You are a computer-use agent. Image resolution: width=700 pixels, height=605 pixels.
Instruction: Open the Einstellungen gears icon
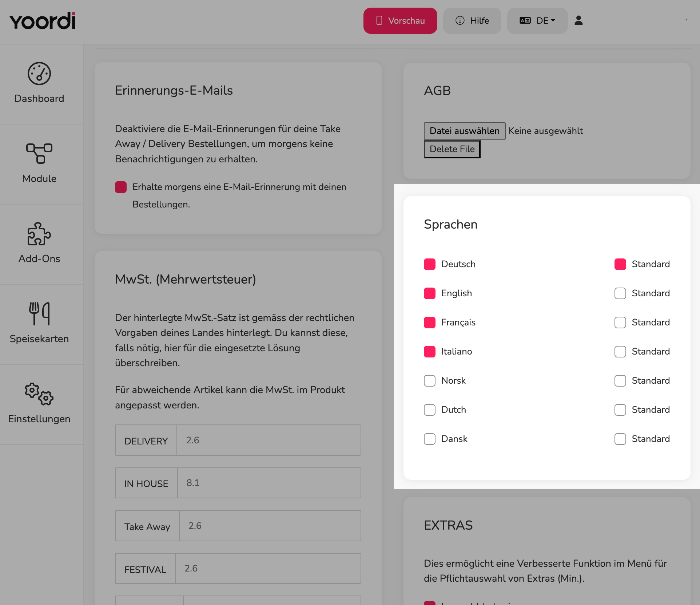tap(39, 394)
